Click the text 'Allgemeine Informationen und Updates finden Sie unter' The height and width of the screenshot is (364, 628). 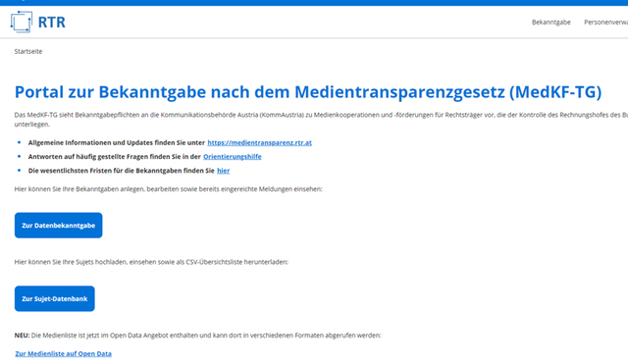117,142
